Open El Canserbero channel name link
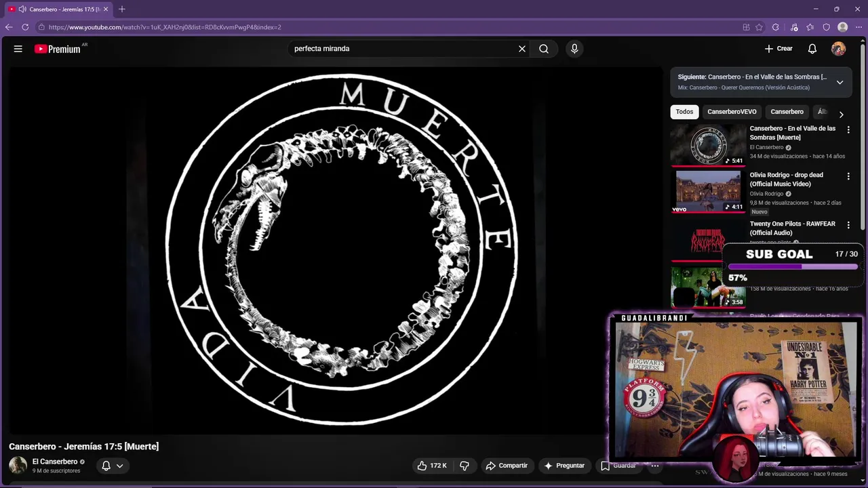 tap(55, 462)
